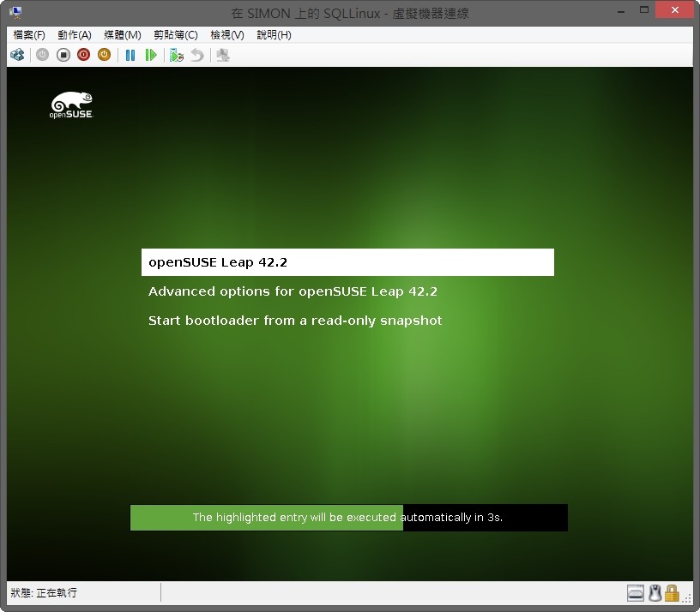Screen dimensions: 700x612
Task: Minimize the virtual machine connection window
Action: point(621,11)
